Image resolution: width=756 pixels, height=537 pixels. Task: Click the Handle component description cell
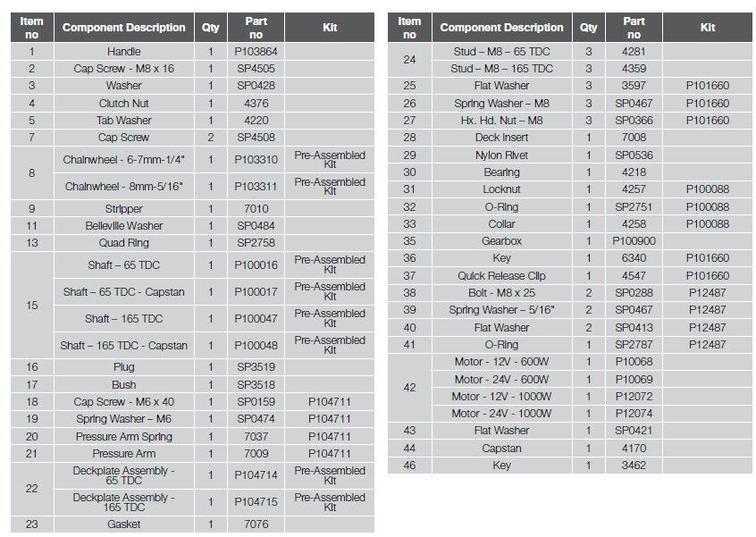click(124, 52)
